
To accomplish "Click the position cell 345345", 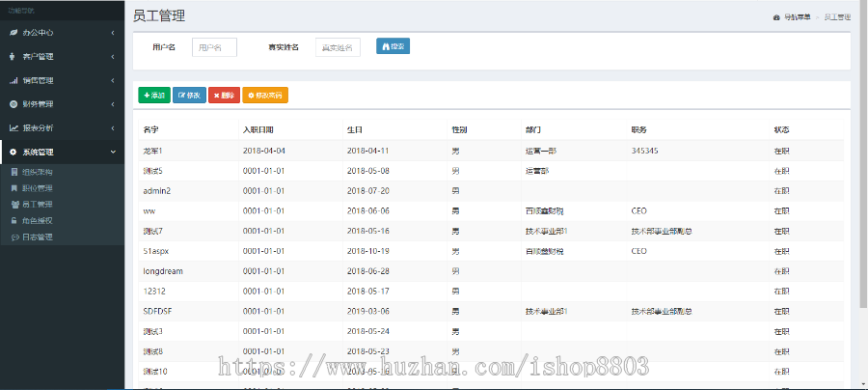I will coord(644,151).
